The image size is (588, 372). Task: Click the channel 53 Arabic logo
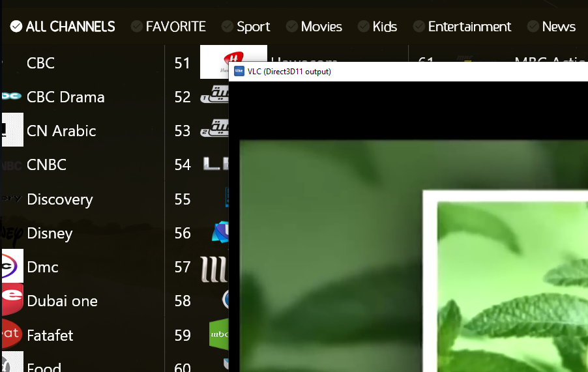point(214,128)
